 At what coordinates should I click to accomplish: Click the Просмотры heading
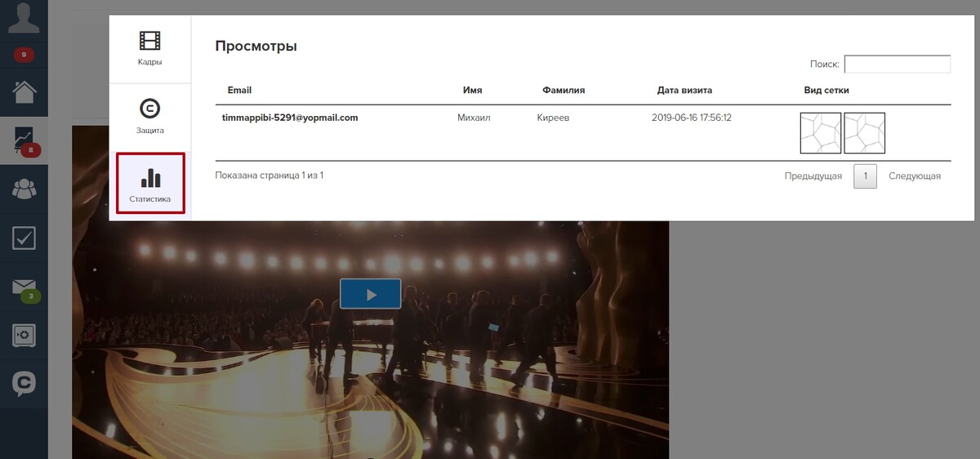pos(256,46)
